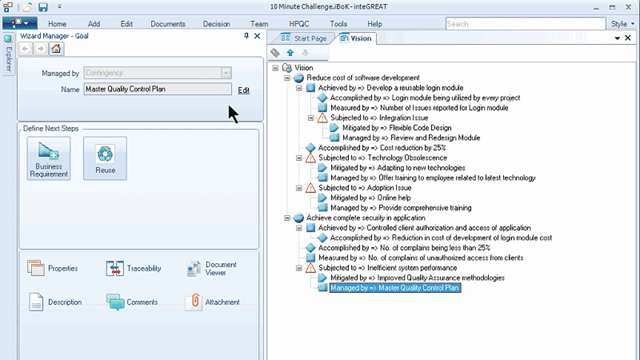The image size is (640, 360).
Task: Collapse Achieve complete security in application node
Action: [x=287, y=218]
